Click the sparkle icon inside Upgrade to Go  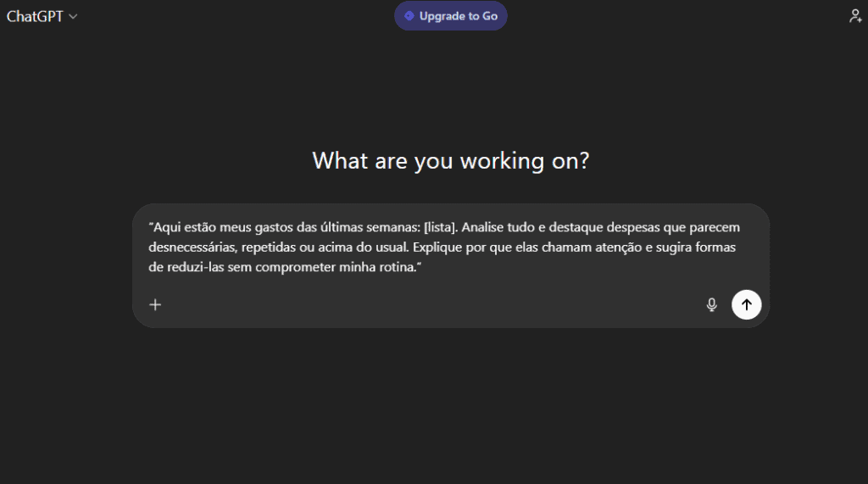point(409,16)
